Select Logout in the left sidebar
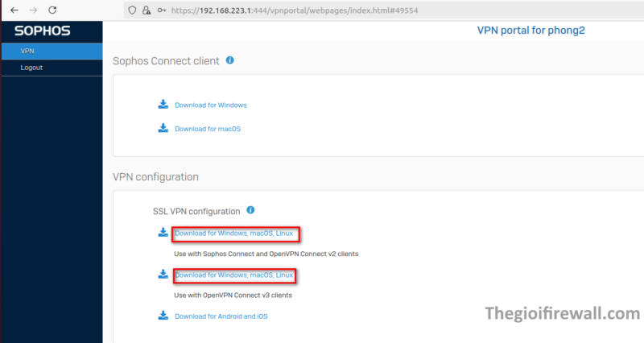Image resolution: width=644 pixels, height=343 pixels. click(32, 68)
